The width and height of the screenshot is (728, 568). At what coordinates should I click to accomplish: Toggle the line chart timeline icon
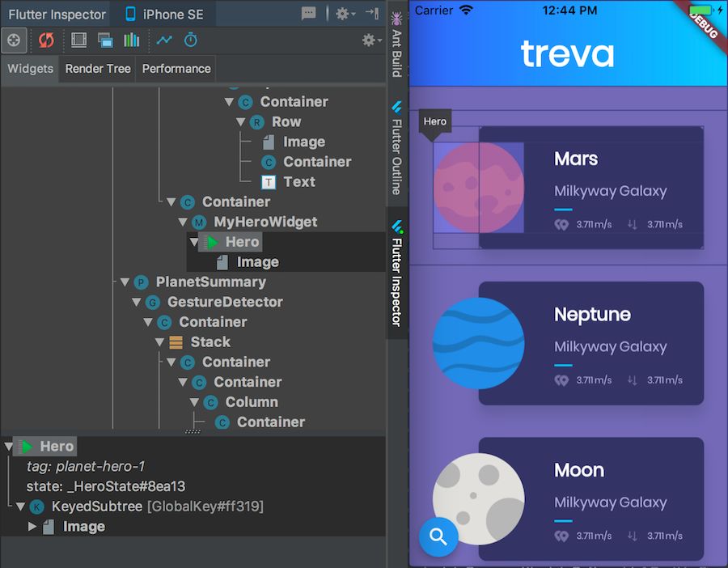pyautogui.click(x=164, y=40)
